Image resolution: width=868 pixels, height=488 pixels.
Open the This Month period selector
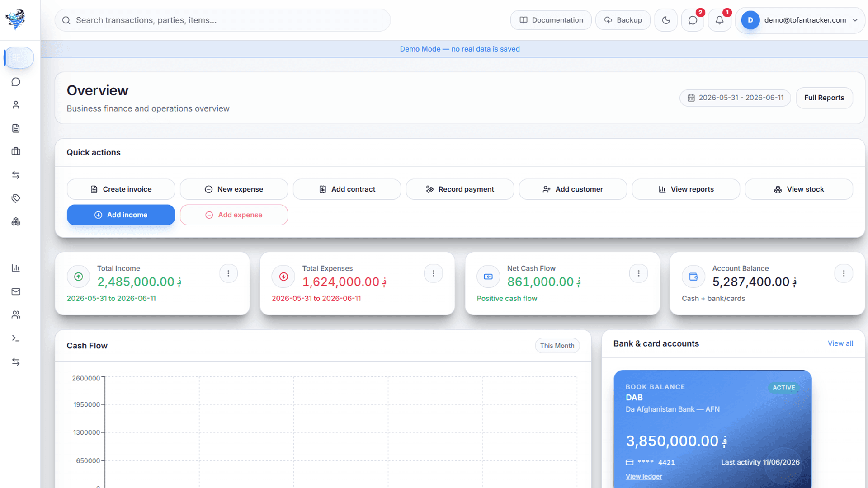[557, 346]
